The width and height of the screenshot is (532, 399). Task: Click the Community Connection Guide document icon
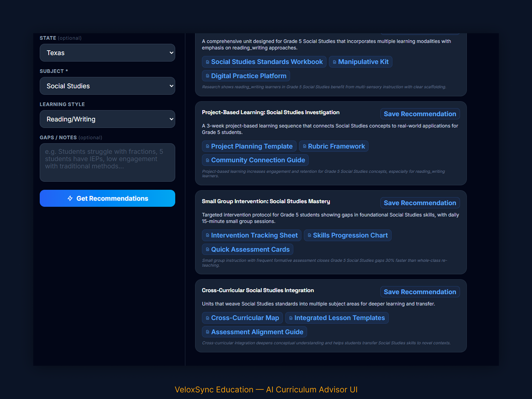click(207, 160)
